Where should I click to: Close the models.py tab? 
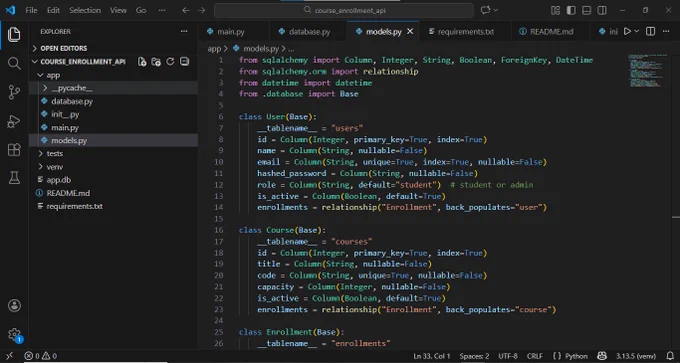[410, 31]
